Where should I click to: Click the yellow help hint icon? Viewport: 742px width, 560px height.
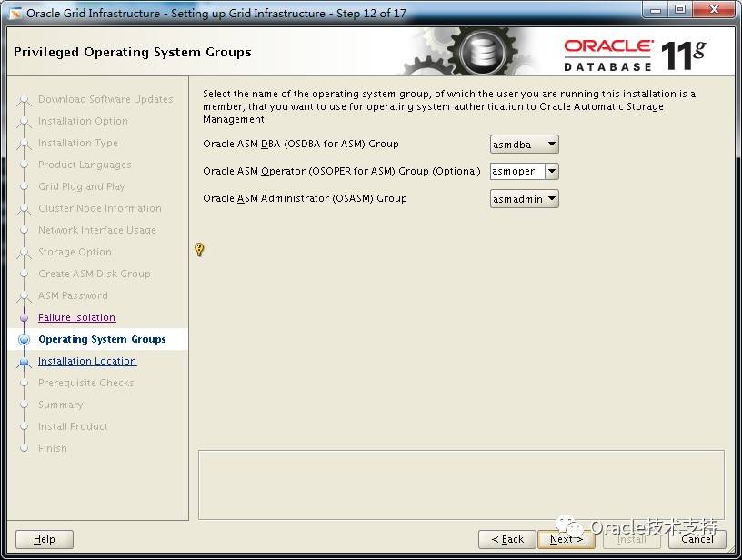(199, 249)
